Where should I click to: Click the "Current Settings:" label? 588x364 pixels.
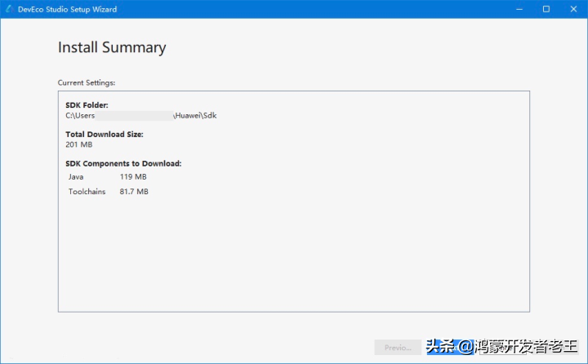[87, 83]
